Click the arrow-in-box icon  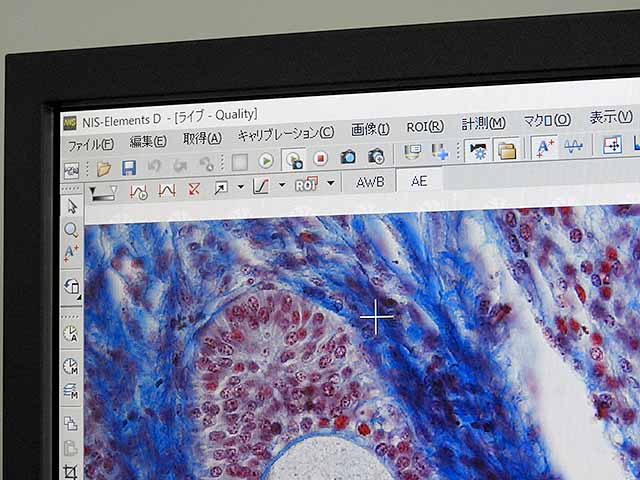(220, 188)
